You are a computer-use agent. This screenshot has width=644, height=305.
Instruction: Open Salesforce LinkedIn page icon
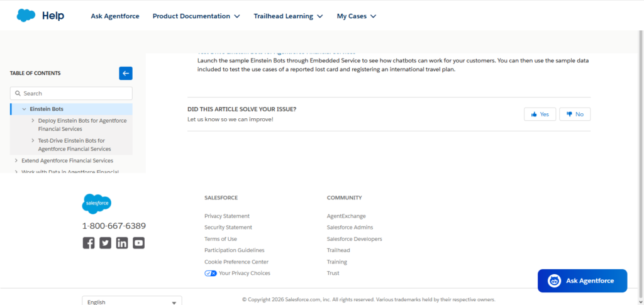(x=122, y=243)
